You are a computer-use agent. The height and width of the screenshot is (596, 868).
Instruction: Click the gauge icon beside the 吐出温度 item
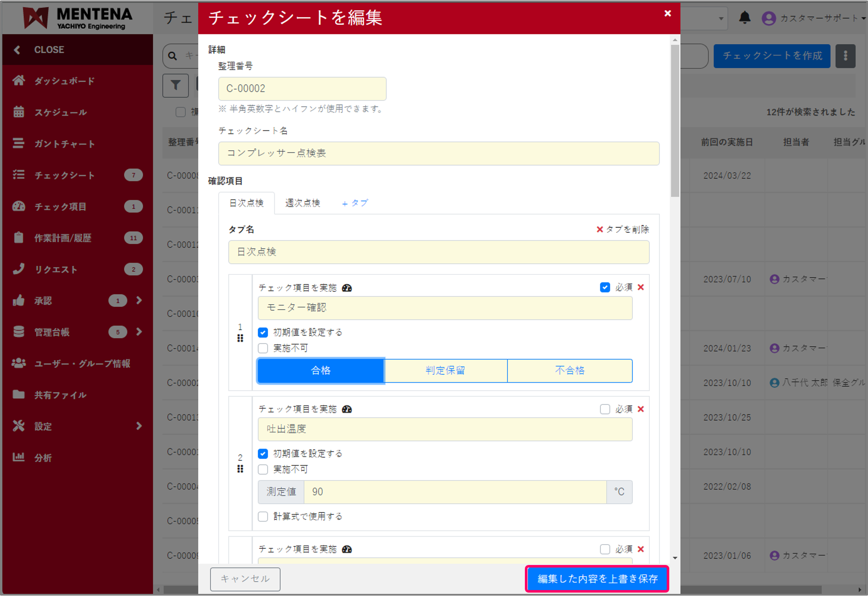(347, 409)
